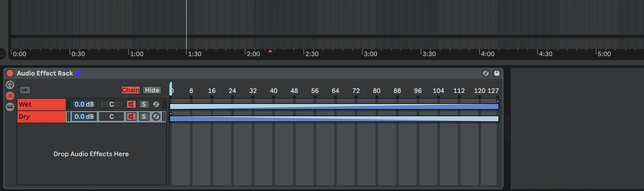This screenshot has height=191, width=644.
Task: Toggle the chain list view button
Action: (x=10, y=96)
